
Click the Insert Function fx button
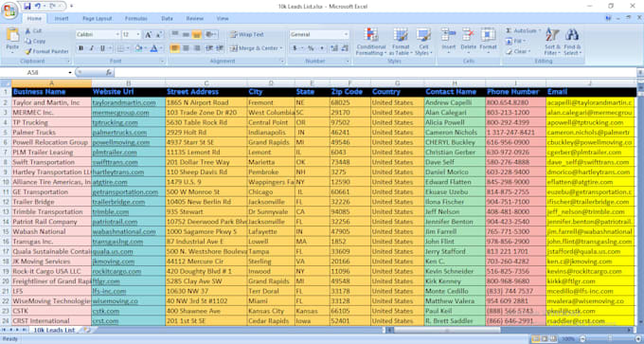(108, 72)
